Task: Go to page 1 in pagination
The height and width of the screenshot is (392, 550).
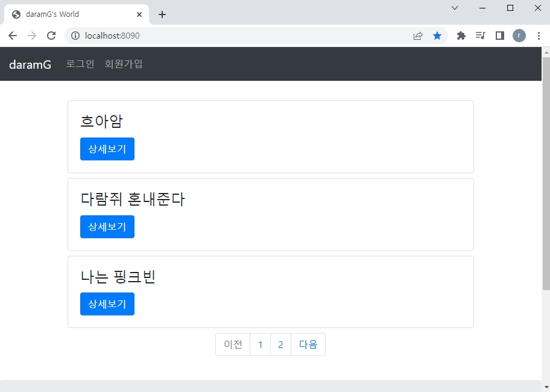Action: pos(261,344)
